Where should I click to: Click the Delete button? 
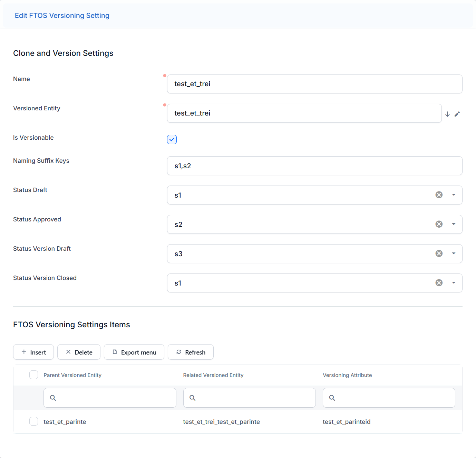[79, 352]
